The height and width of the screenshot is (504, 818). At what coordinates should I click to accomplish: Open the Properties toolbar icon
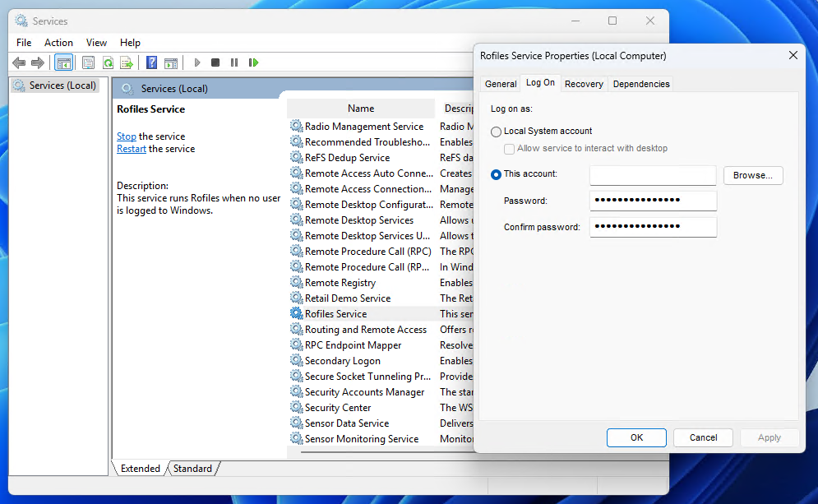point(88,63)
